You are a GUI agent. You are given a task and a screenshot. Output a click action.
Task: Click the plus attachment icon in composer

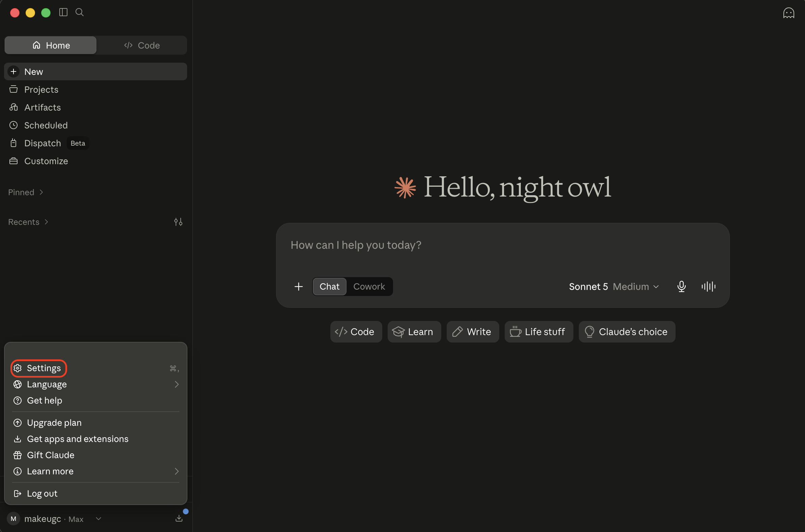[x=299, y=287]
